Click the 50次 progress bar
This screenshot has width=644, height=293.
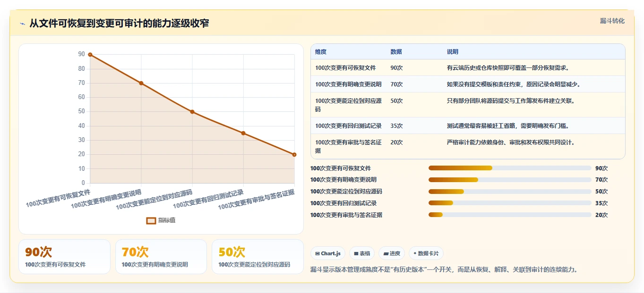(x=510, y=192)
